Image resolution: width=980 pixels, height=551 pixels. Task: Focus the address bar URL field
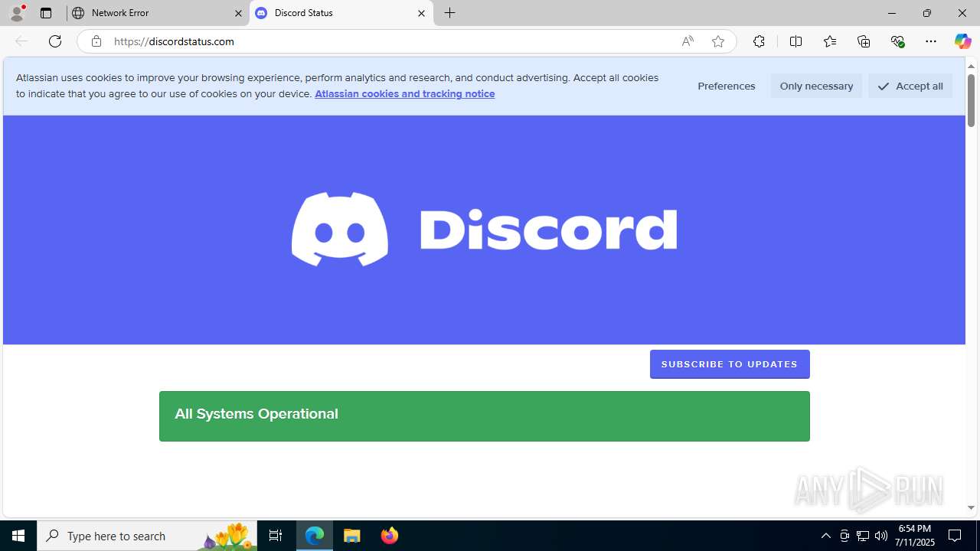[x=390, y=41]
